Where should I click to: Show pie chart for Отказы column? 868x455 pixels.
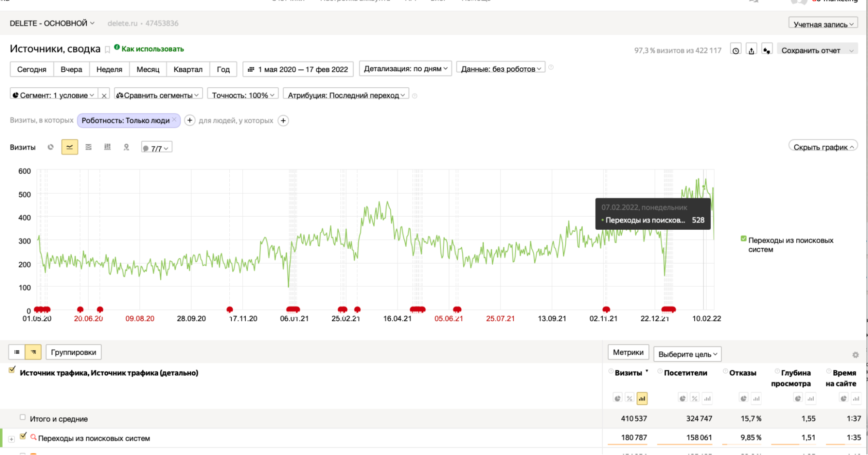(x=744, y=399)
